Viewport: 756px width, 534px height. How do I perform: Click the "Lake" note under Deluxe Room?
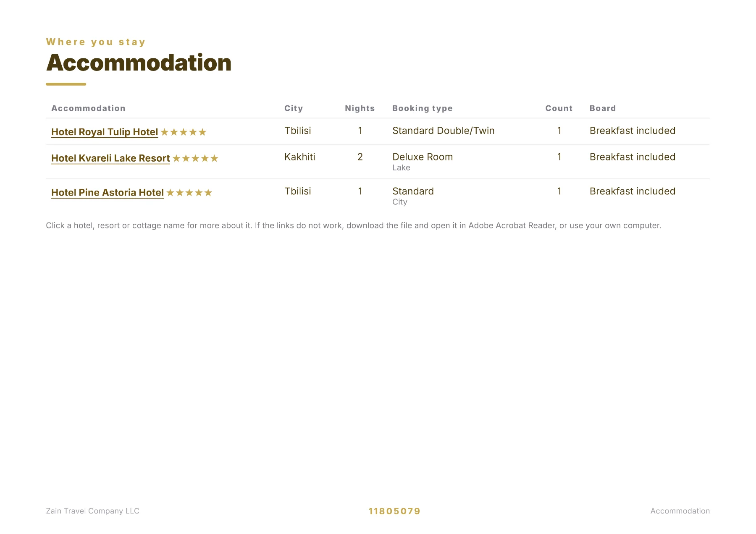pos(401,168)
